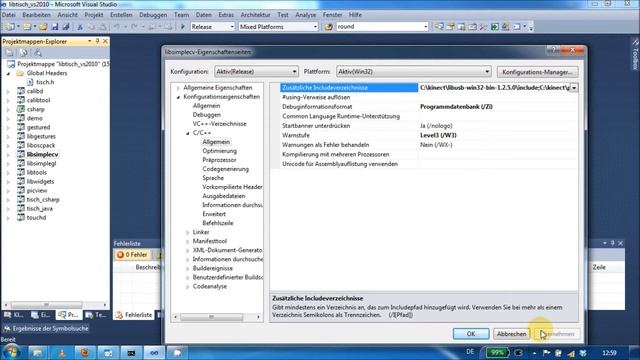The image size is (640, 360).
Task: Click the Übernehmen button
Action: click(x=557, y=333)
